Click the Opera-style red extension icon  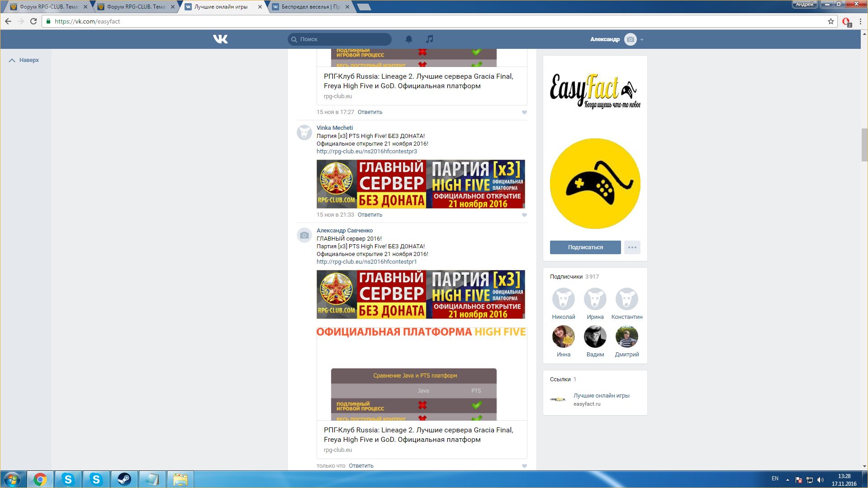coord(846,22)
